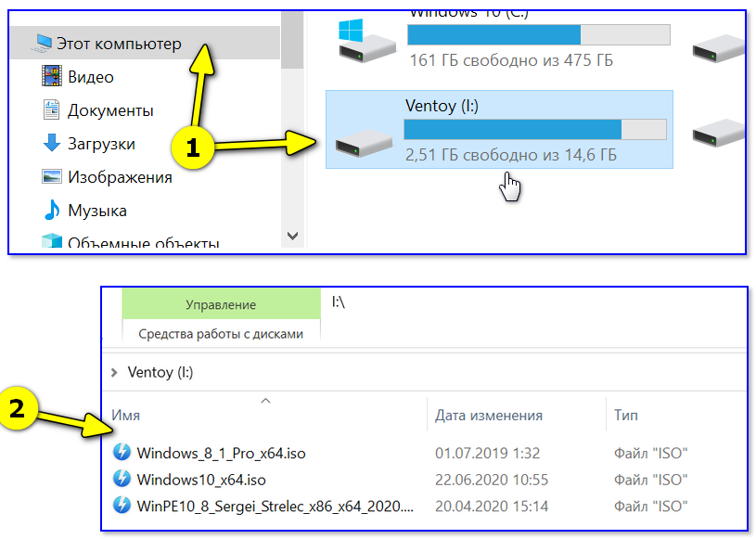Image resolution: width=756 pixels, height=539 pixels.
Task: Sort files by the Тип column
Action: coord(626,416)
